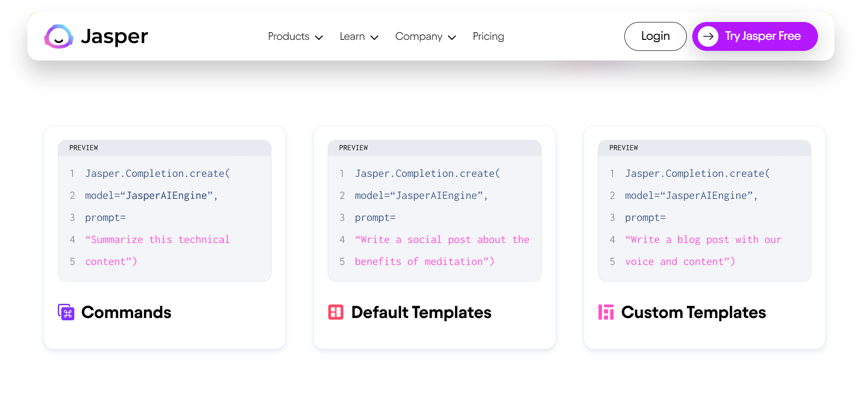Click model=“JasperAIEngine” in Default Templates preview

coord(421,196)
